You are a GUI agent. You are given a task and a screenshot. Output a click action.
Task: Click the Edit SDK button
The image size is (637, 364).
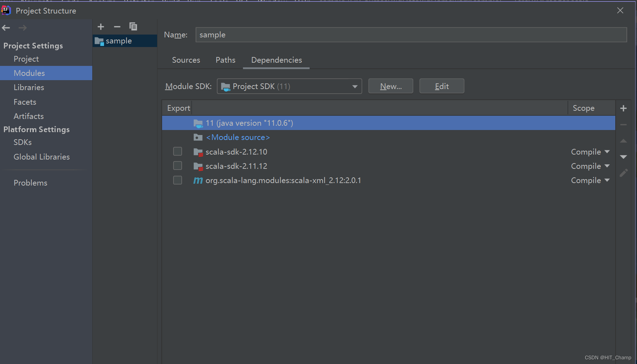[x=441, y=86]
